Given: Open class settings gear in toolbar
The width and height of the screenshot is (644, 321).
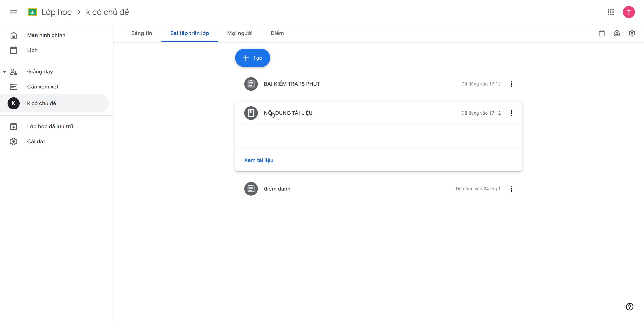Looking at the screenshot, I should click(632, 33).
